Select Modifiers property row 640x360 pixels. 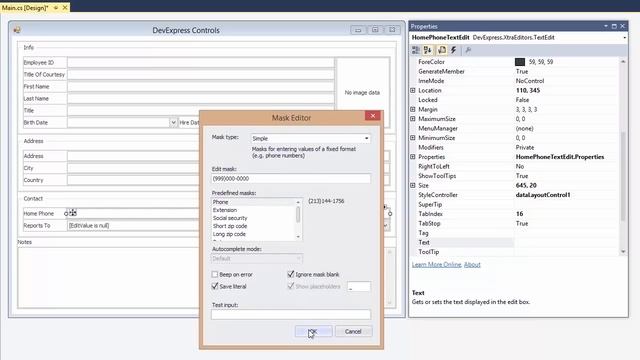[x=514, y=147]
